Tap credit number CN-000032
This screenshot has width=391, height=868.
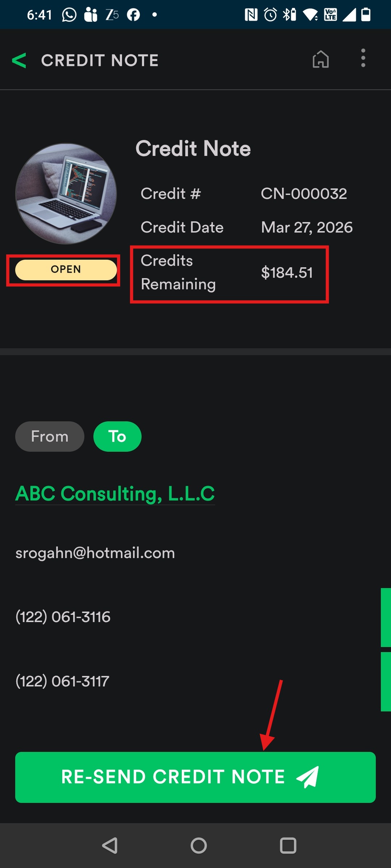(304, 194)
